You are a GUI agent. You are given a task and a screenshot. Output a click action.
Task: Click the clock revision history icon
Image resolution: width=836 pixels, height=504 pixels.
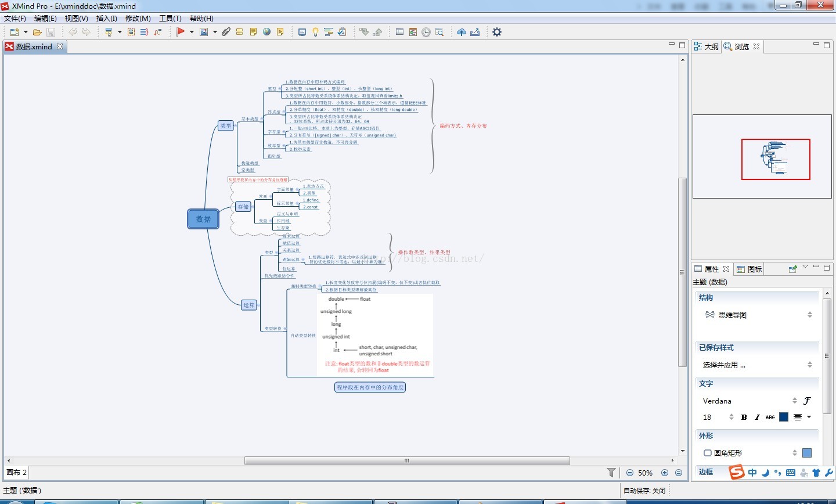(x=426, y=32)
